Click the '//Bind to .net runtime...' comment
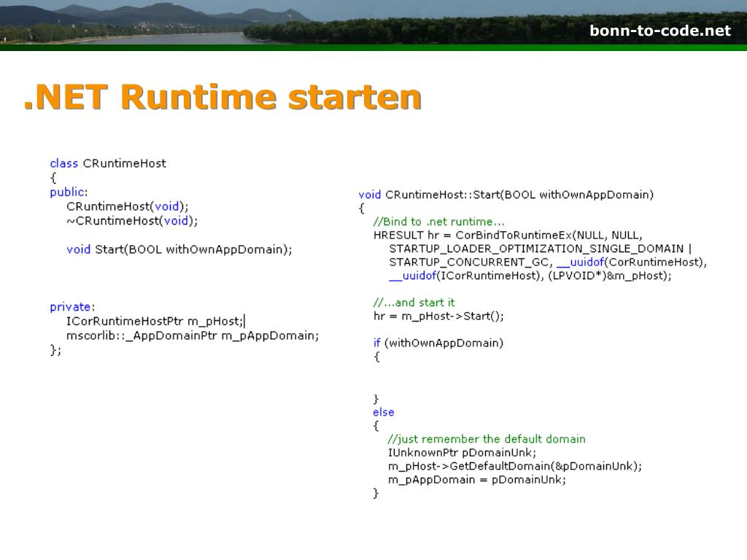747x560 pixels. coord(438,222)
